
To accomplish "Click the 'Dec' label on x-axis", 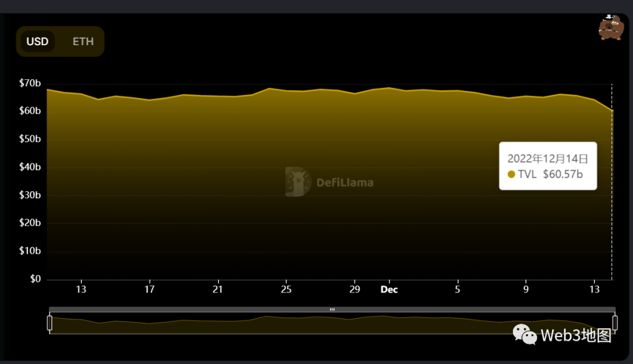I will (x=389, y=290).
